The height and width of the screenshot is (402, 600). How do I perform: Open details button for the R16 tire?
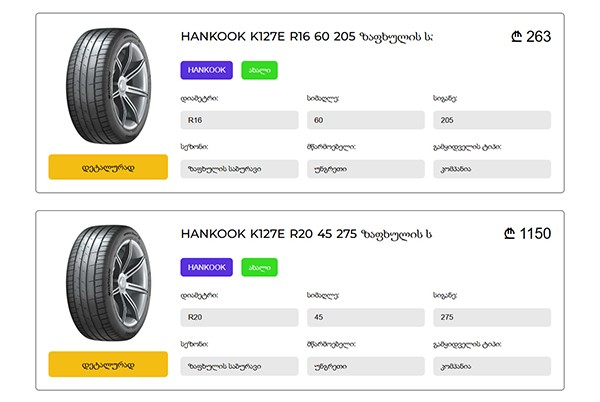[108, 167]
